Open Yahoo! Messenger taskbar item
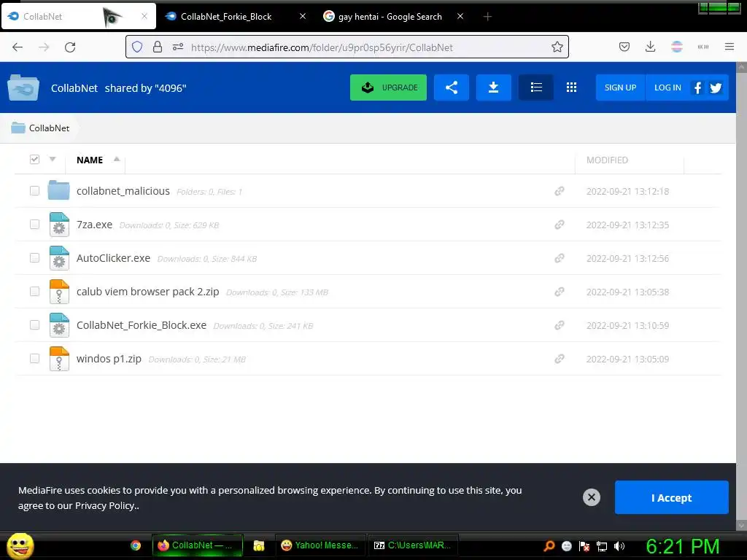Screen dimensions: 747x560 (320, 545)
